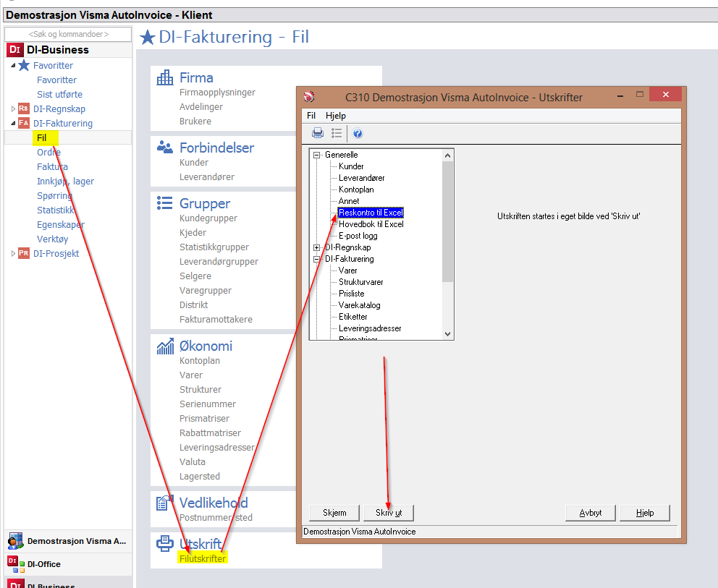Click the Forbindelser people icon
The width and height of the screenshot is (718, 588).
point(165,147)
